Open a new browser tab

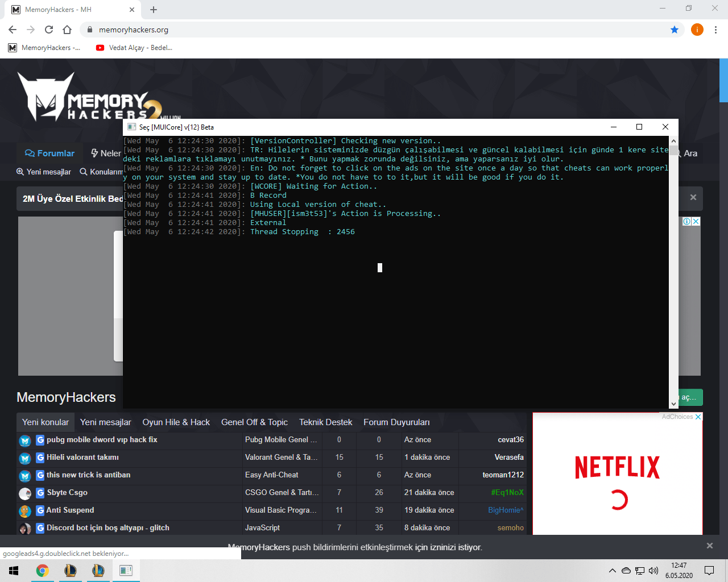tap(154, 10)
